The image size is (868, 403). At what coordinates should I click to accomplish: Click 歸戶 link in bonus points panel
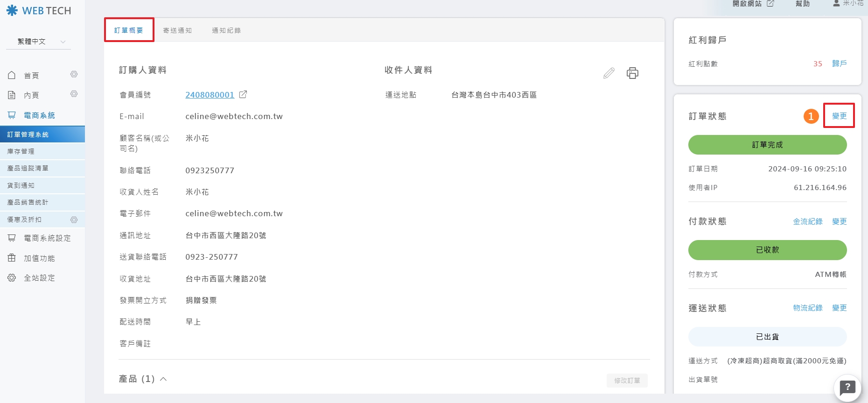(839, 64)
